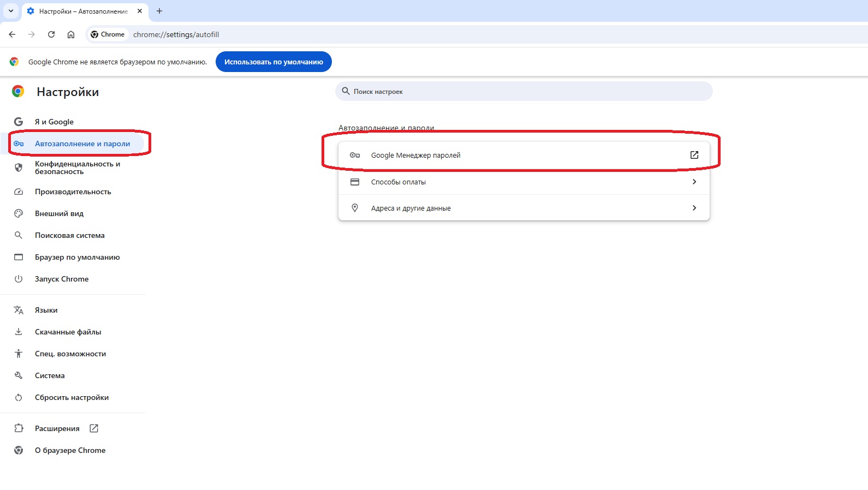The height and width of the screenshot is (490, 868).
Task: Expand Способы оплаты with chevron arrow
Action: 694,182
